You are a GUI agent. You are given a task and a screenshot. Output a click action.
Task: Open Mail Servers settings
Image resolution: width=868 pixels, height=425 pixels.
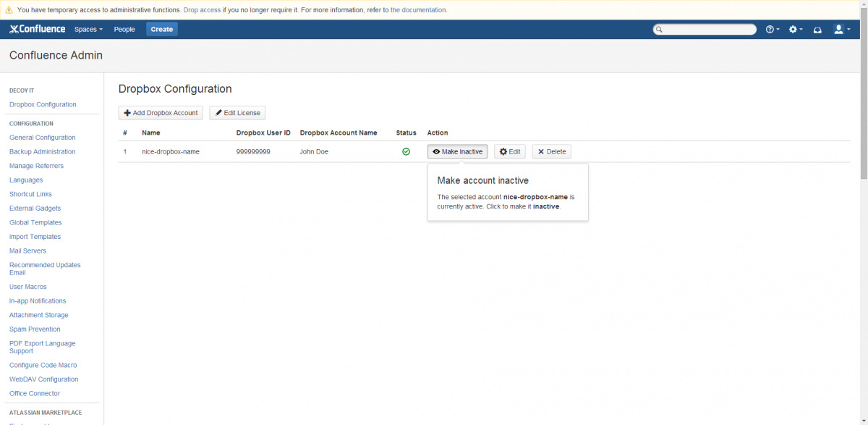[27, 251]
